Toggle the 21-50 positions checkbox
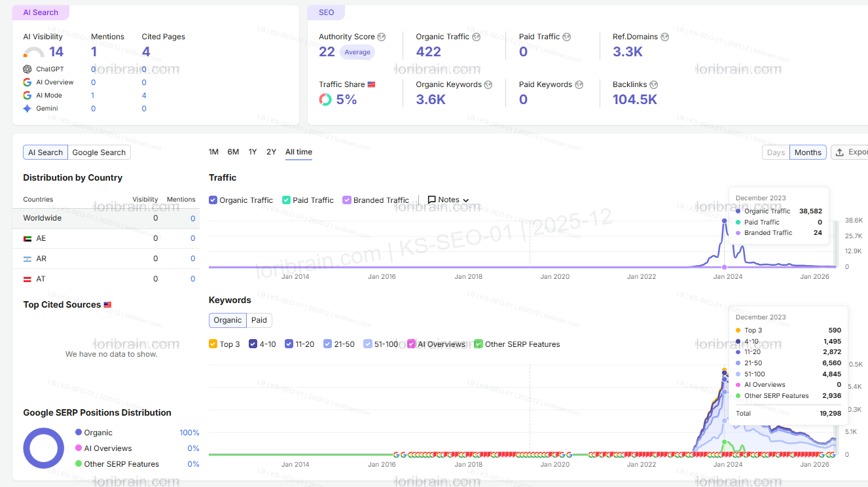Viewport: 868px width, 487px height. [328, 344]
